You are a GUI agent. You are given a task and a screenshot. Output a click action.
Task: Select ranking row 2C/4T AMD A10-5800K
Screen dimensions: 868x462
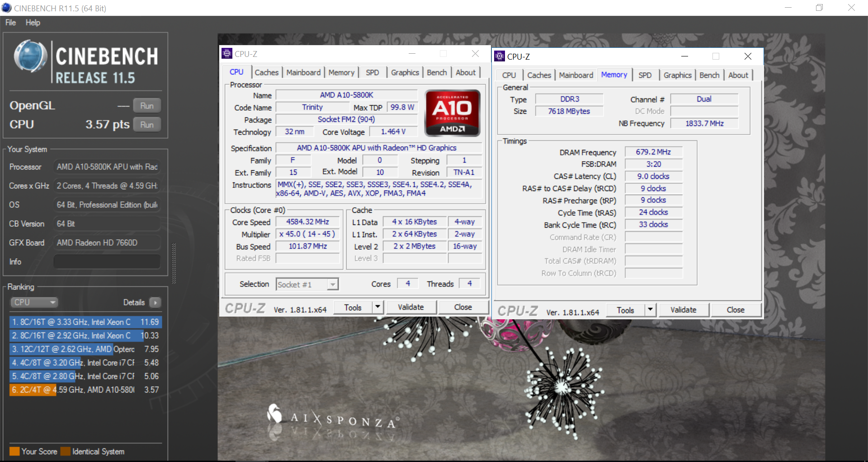point(85,390)
